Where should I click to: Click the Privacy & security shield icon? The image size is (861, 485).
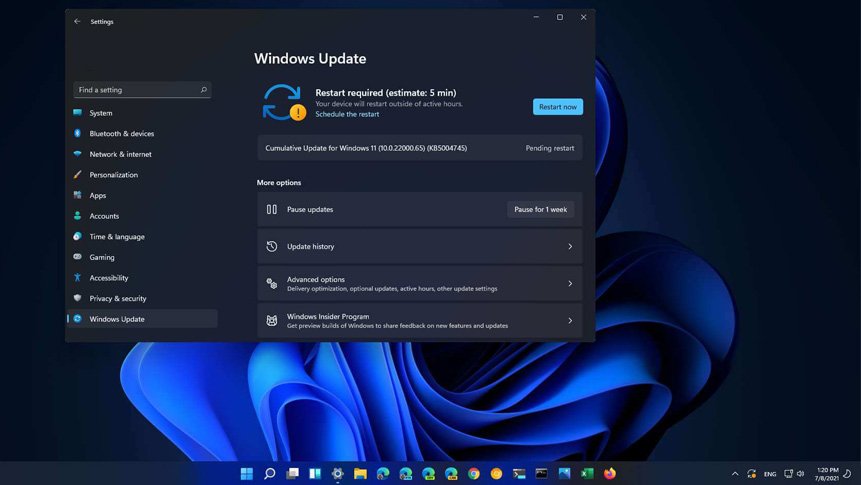point(77,298)
